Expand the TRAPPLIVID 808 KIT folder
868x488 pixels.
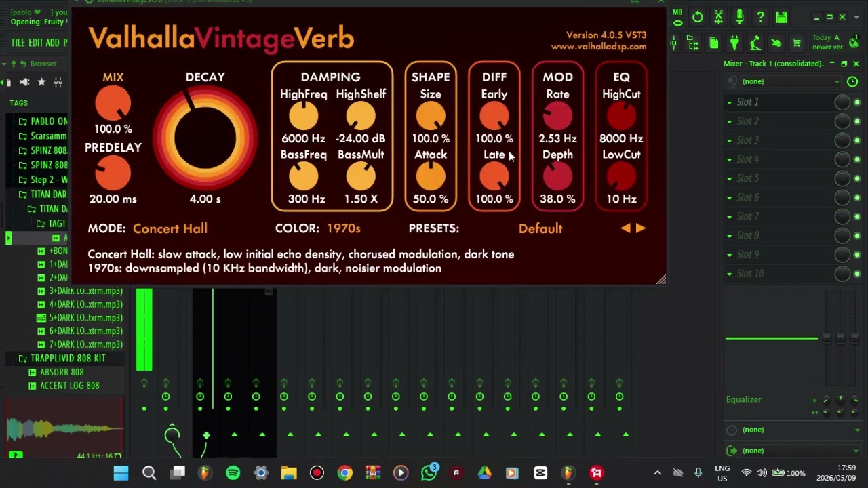[62, 358]
